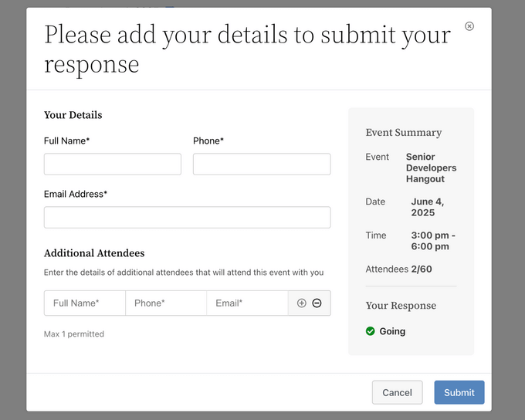The width and height of the screenshot is (525, 420).
Task: Click the Additional Attendees heading
Action: (94, 253)
